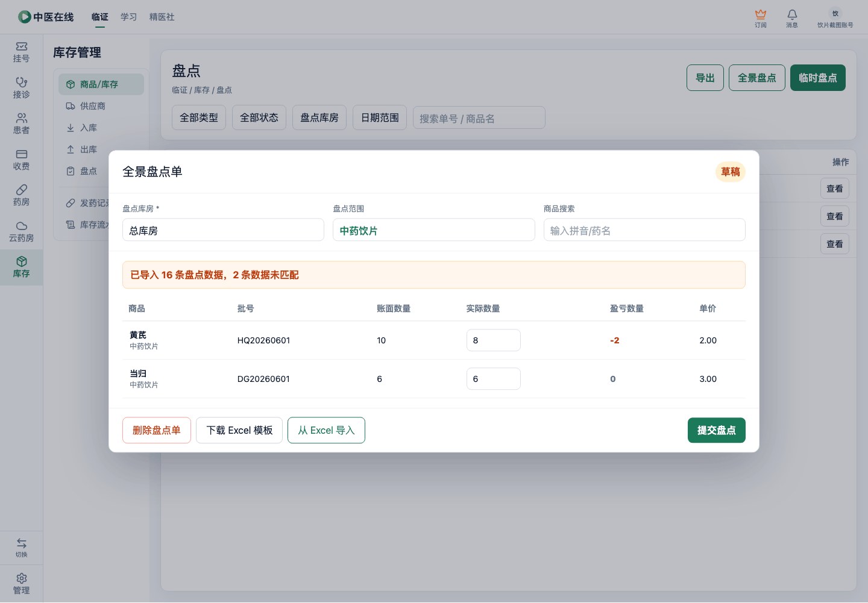Click the 订阅 crown icon

[x=761, y=14]
